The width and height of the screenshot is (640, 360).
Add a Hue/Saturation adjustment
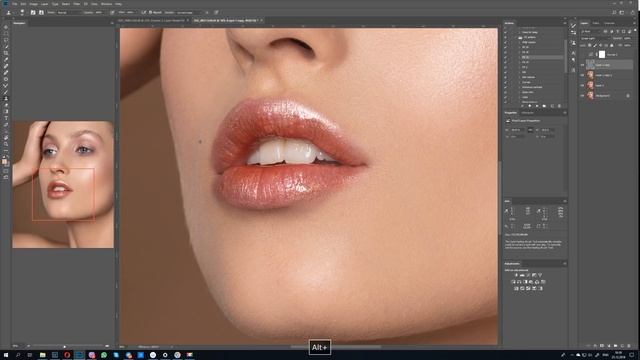pos(513,282)
